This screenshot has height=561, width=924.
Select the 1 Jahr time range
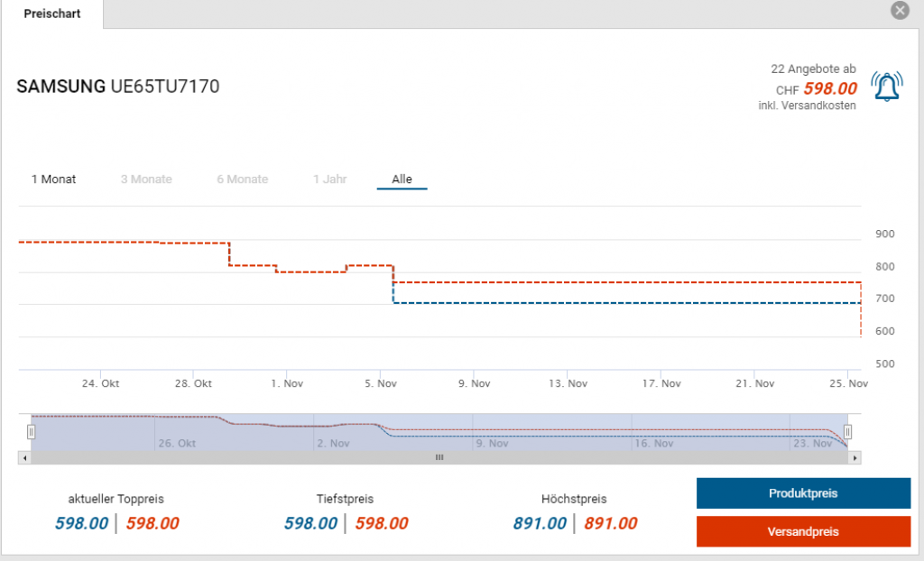[x=329, y=179]
